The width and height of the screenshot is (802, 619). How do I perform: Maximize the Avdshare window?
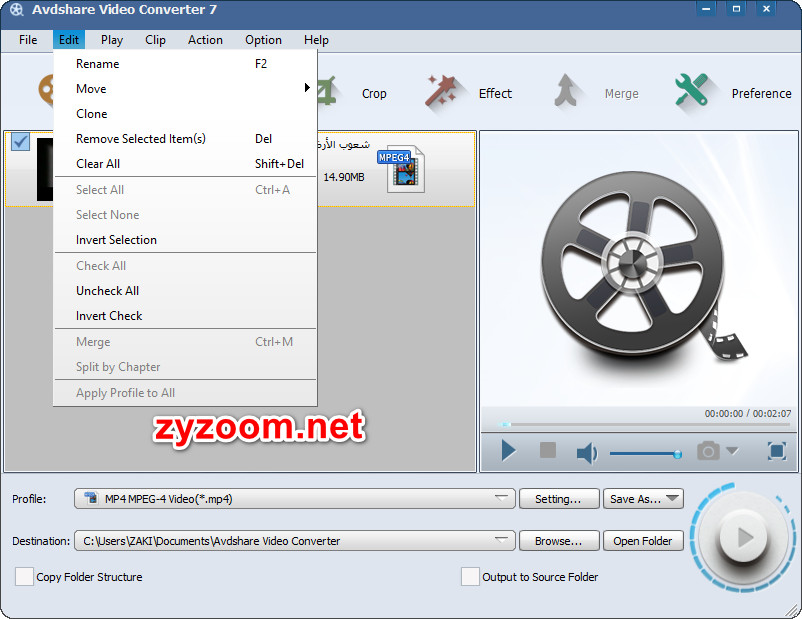pos(736,9)
